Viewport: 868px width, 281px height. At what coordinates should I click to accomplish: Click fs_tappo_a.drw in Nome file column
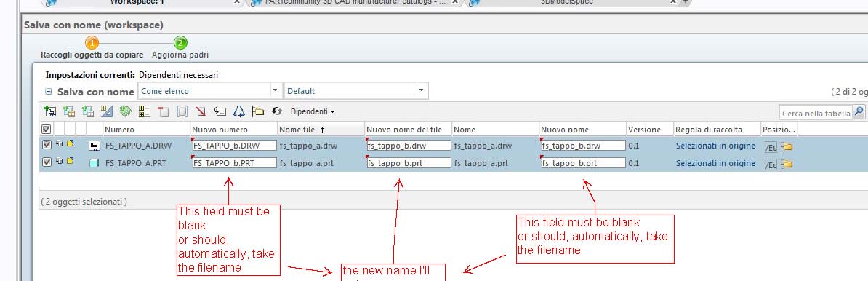(308, 146)
